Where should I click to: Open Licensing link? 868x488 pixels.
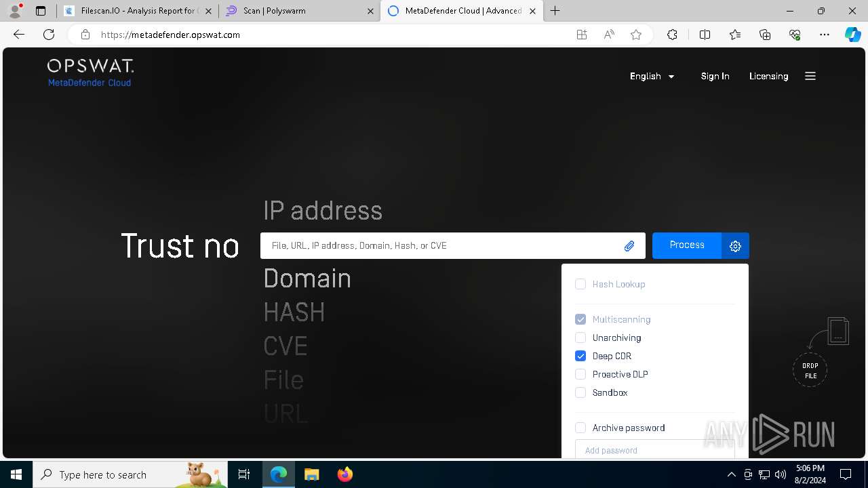(x=768, y=76)
